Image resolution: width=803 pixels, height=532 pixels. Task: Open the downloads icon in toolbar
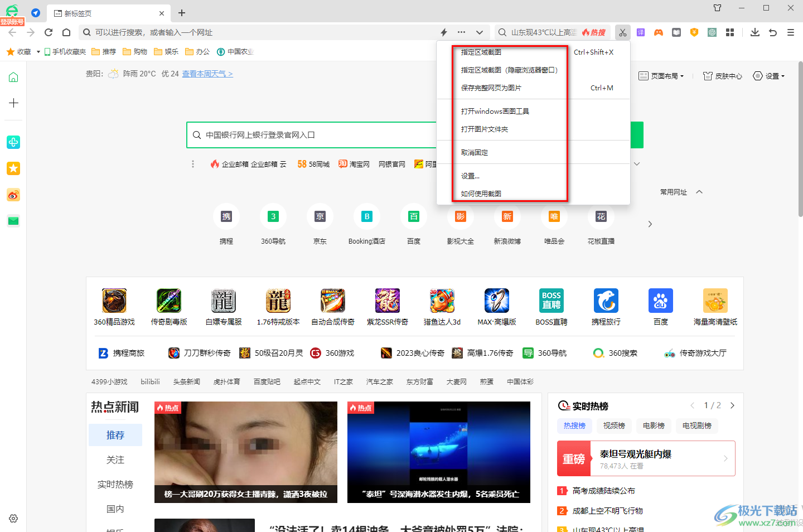click(x=755, y=32)
